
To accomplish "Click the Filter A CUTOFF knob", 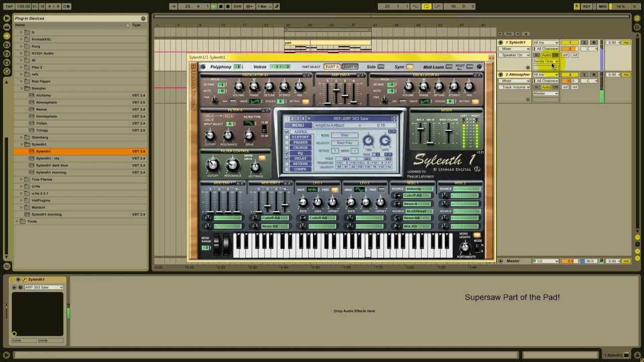I will click(210, 136).
